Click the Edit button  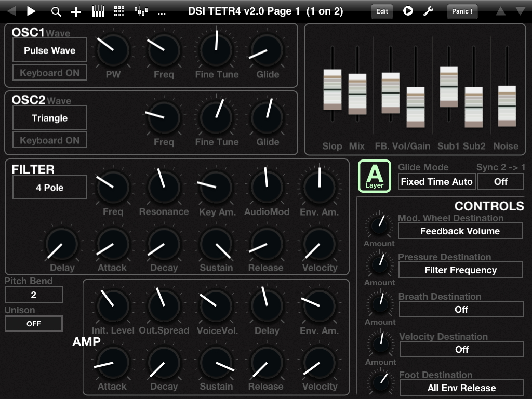click(x=382, y=11)
